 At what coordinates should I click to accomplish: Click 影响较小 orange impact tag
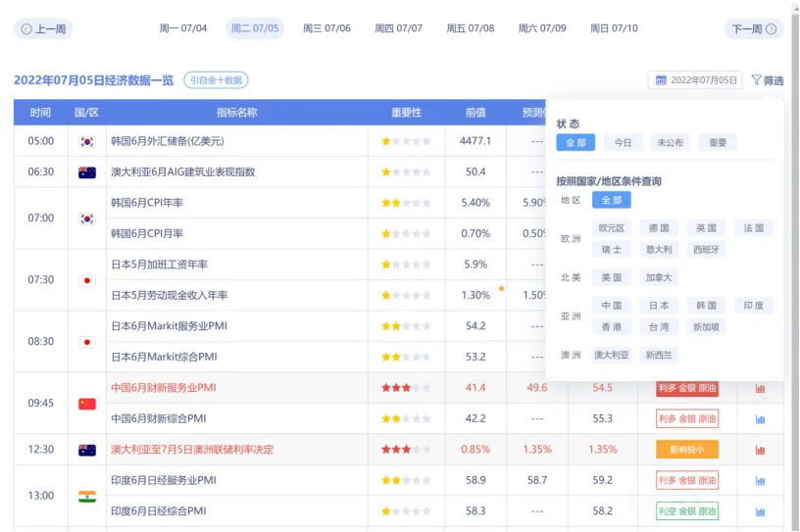point(687,450)
